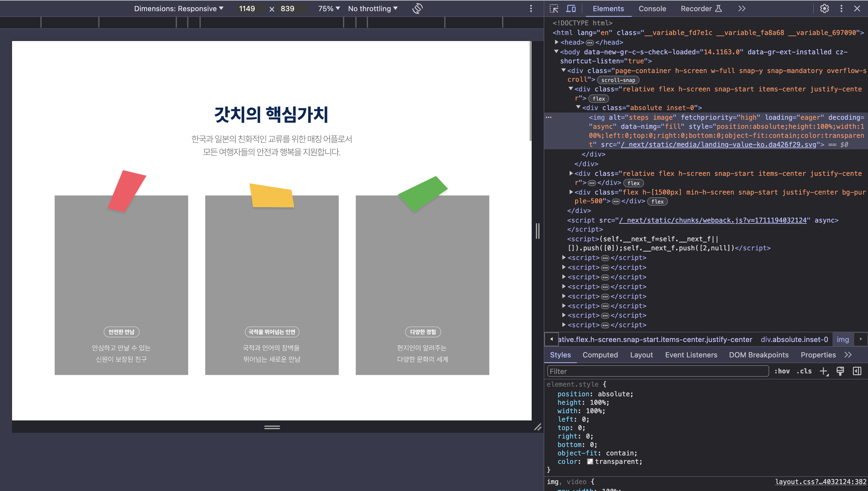Screen dimensions: 868x491
Task: Click the page preview vertical scrollbar
Action: 530,91
